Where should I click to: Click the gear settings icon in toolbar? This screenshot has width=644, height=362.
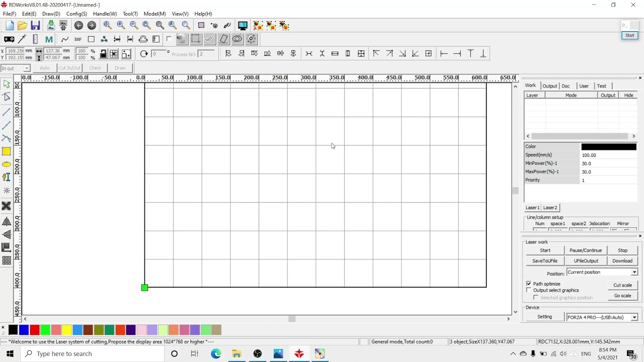tap(251, 39)
